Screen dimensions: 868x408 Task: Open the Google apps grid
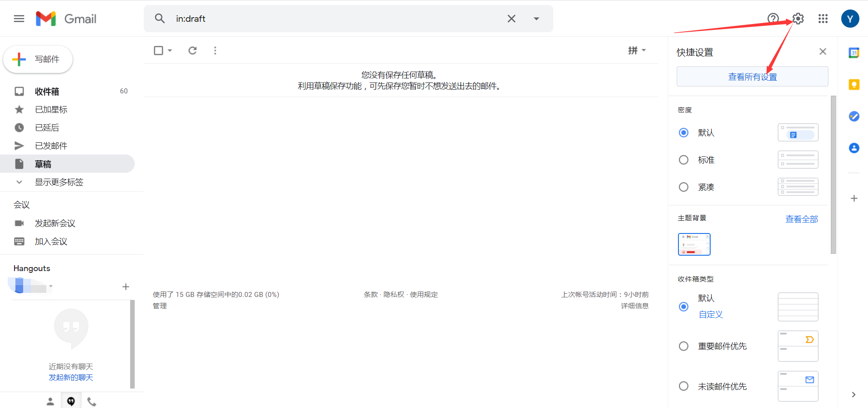823,19
